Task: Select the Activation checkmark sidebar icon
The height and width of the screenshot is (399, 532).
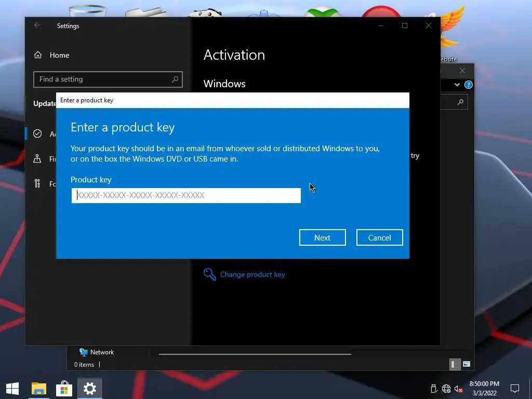Action: (37, 134)
